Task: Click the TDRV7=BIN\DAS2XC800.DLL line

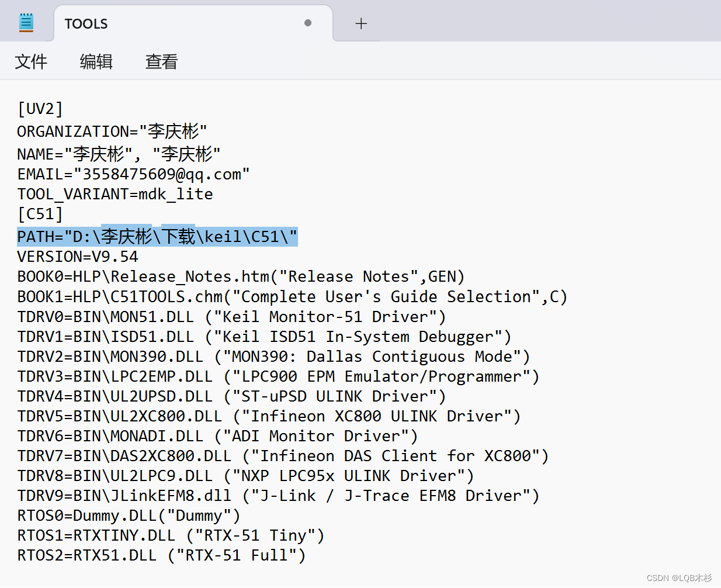Action: (x=283, y=455)
